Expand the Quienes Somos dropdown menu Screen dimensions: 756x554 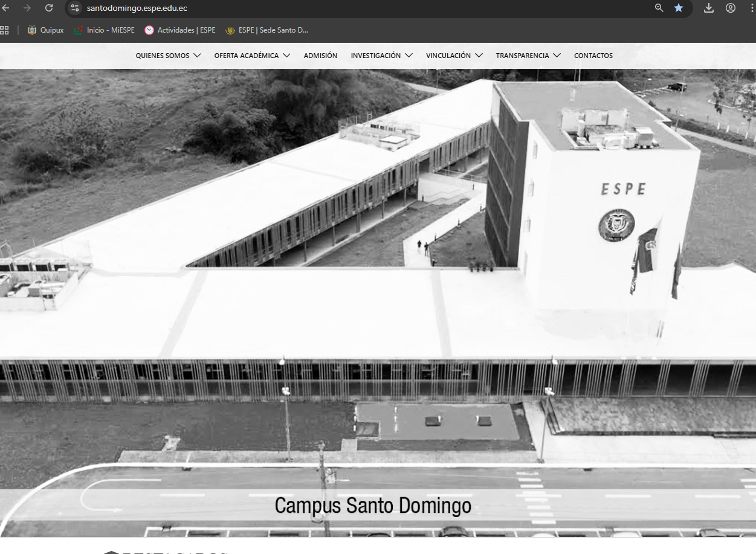click(168, 56)
